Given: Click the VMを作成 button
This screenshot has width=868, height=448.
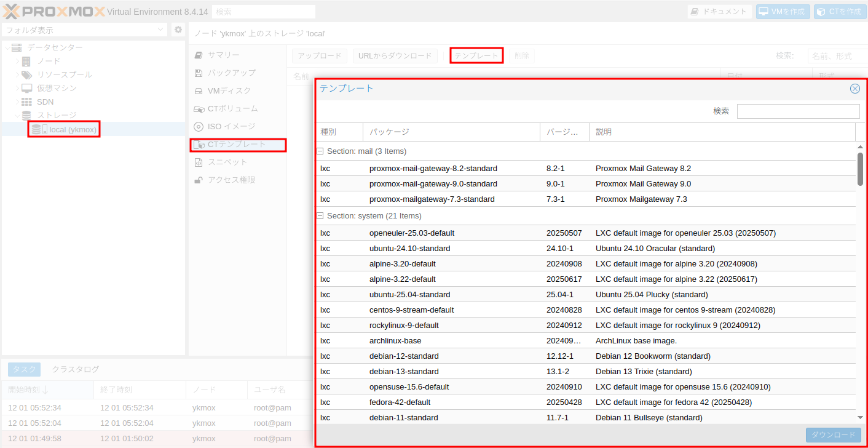Looking at the screenshot, I should coord(783,12).
